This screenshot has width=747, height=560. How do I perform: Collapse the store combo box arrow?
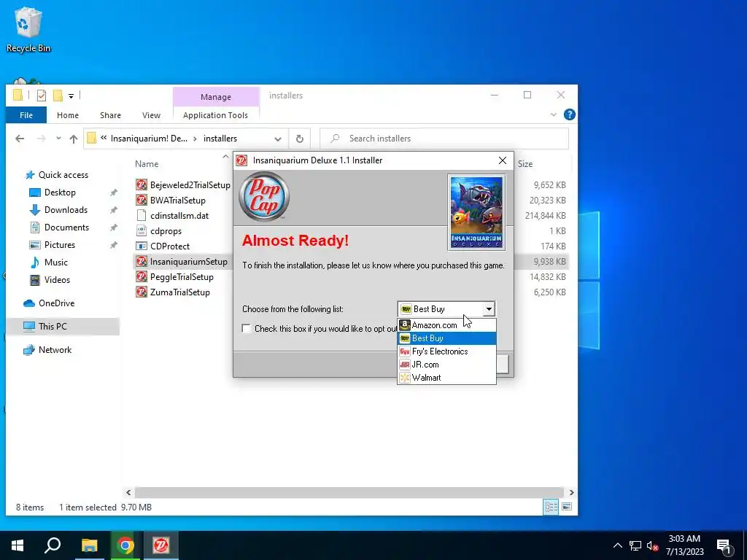tap(489, 309)
